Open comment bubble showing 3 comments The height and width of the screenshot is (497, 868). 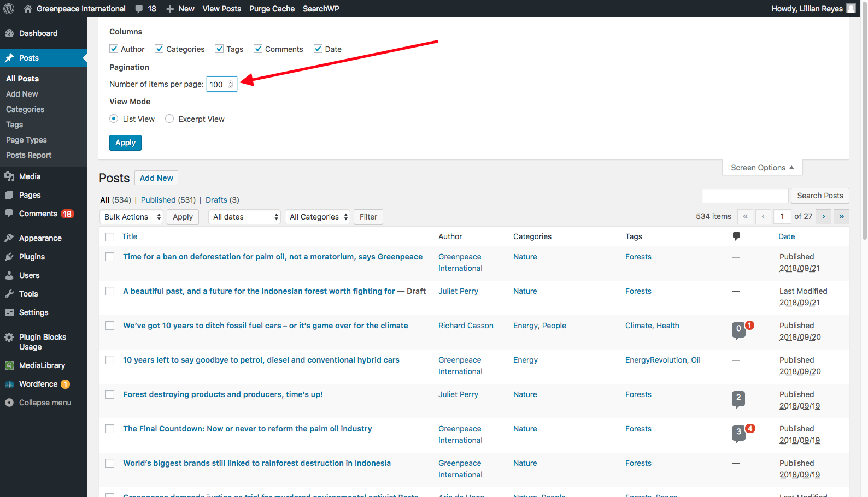(x=738, y=433)
